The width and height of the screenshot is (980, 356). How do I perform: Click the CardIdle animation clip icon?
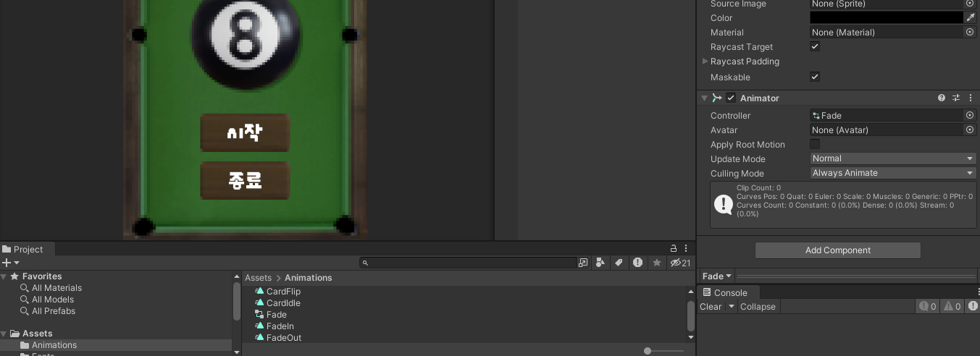click(259, 303)
